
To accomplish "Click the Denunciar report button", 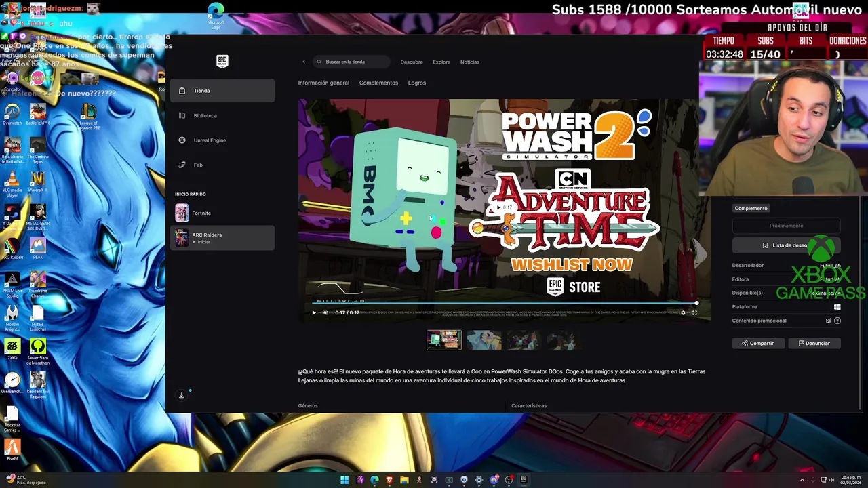I will [814, 343].
